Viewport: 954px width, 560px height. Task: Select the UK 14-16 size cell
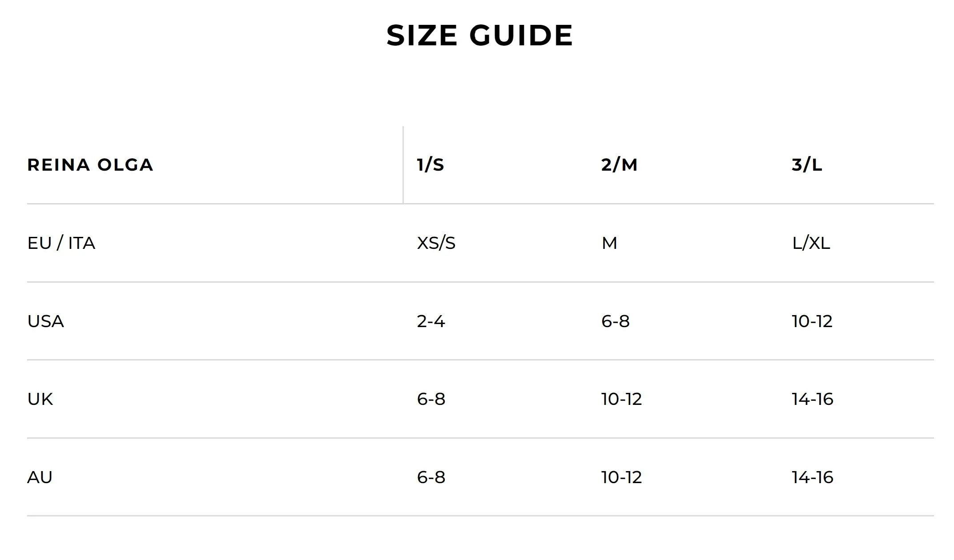point(812,399)
